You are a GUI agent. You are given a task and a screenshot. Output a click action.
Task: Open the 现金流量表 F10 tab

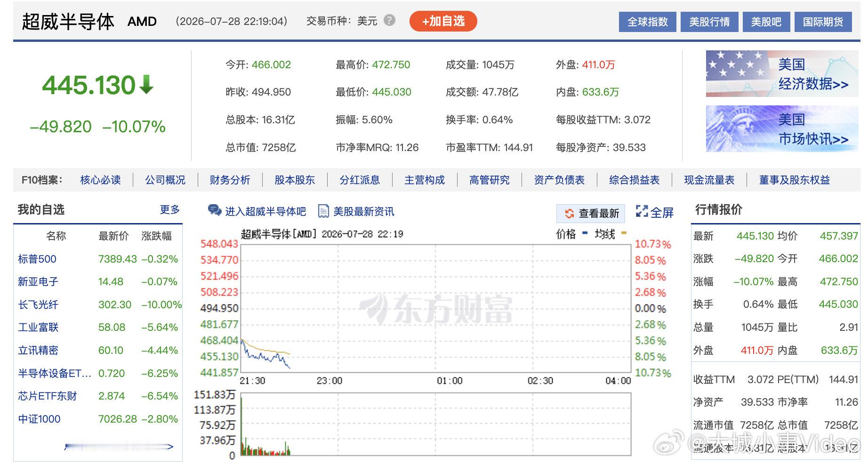[709, 180]
